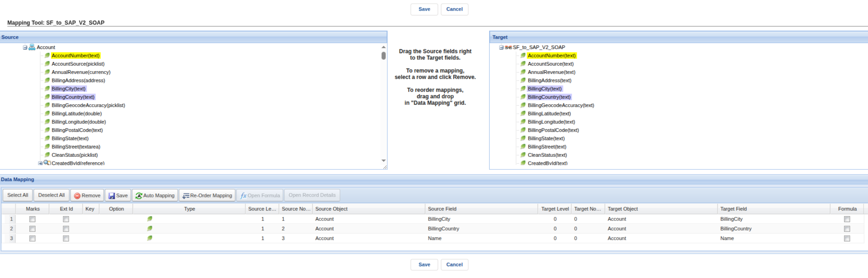Click the type leaf icon in the BillingCountry mapping row
Viewport: 868px width, 278px height.
coord(150,229)
